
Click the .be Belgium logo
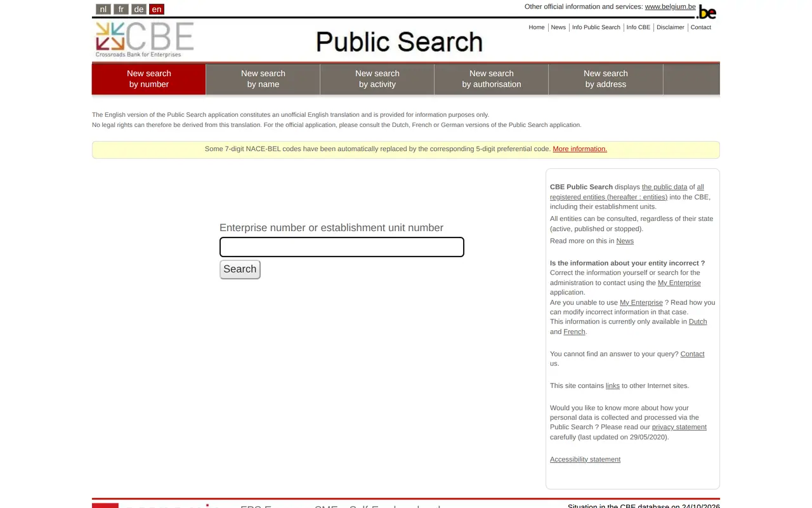click(707, 12)
